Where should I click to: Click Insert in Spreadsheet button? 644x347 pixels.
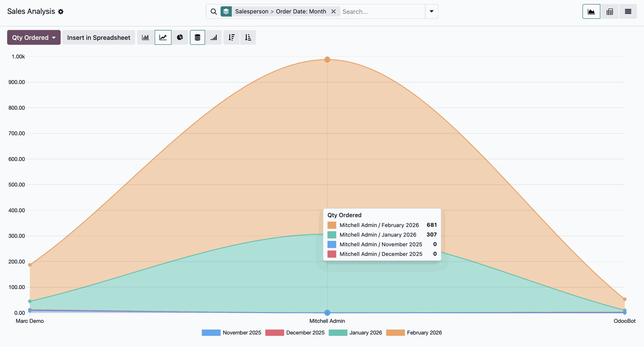pos(99,38)
